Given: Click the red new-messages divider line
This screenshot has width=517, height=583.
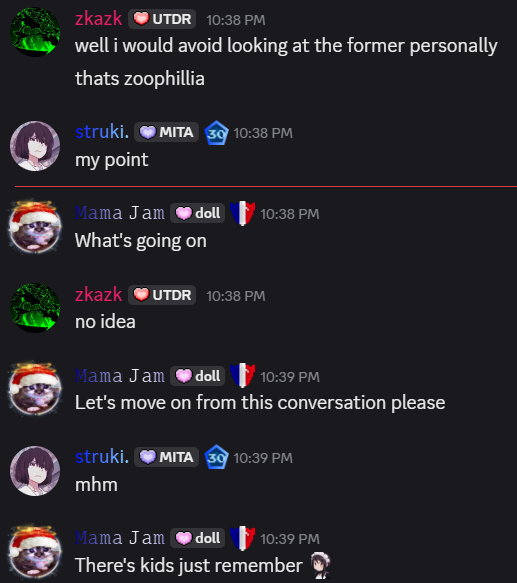Looking at the screenshot, I should point(266,186).
